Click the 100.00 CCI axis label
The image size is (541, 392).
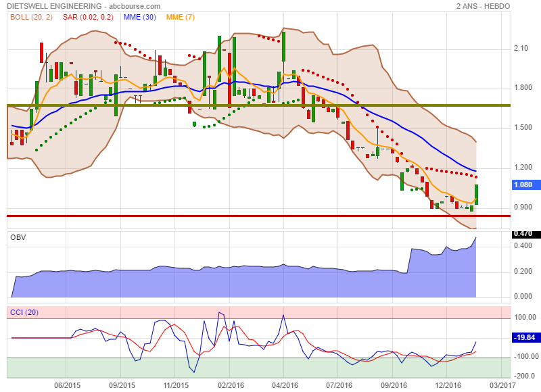tap(525, 317)
